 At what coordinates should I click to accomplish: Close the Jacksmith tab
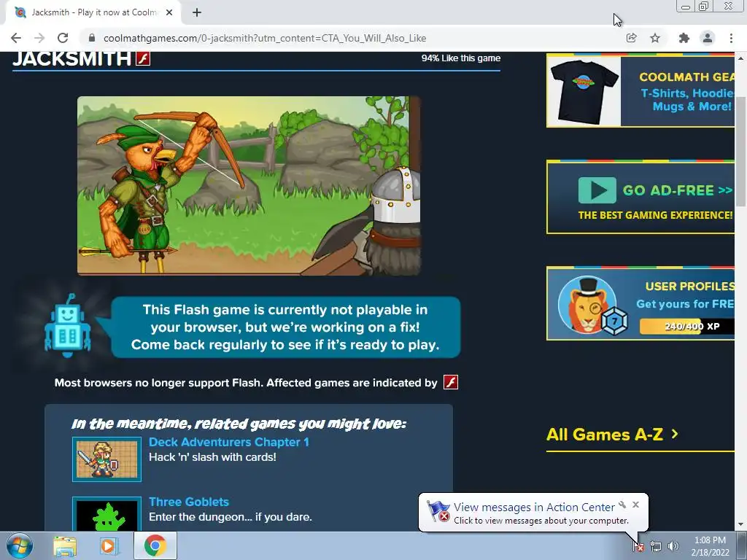coord(169,12)
